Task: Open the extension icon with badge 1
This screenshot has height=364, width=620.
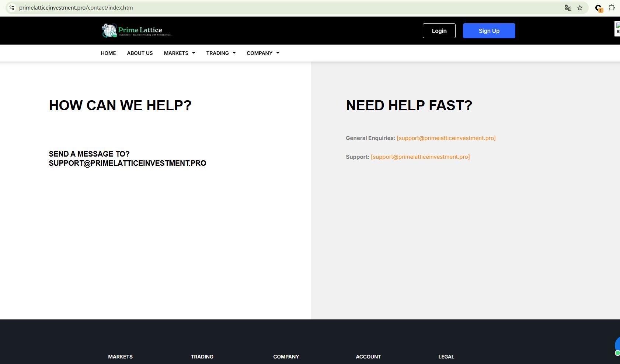Action: click(x=599, y=8)
